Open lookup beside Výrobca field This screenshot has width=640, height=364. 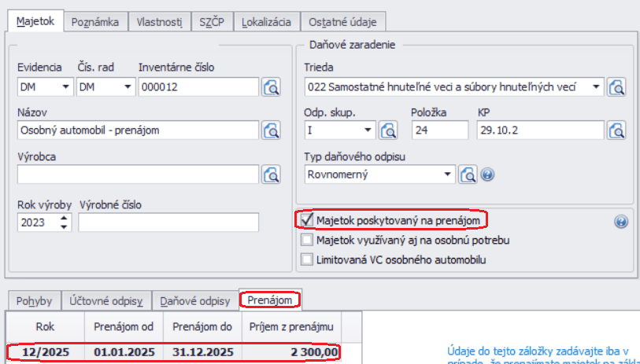click(272, 173)
